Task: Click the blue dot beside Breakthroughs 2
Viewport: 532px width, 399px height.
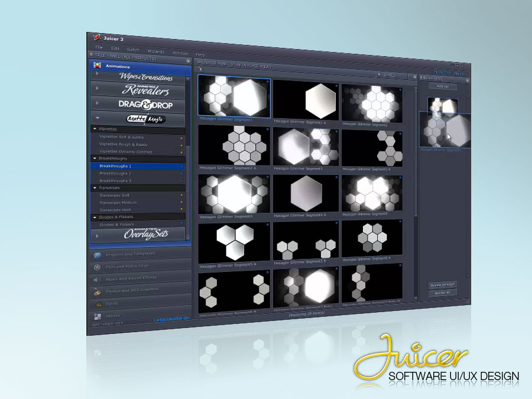Action: tap(181, 174)
